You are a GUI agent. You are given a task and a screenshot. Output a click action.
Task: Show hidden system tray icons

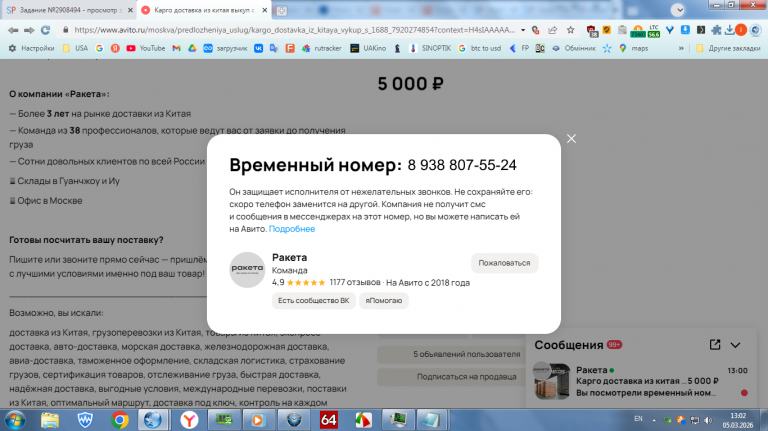coord(654,420)
